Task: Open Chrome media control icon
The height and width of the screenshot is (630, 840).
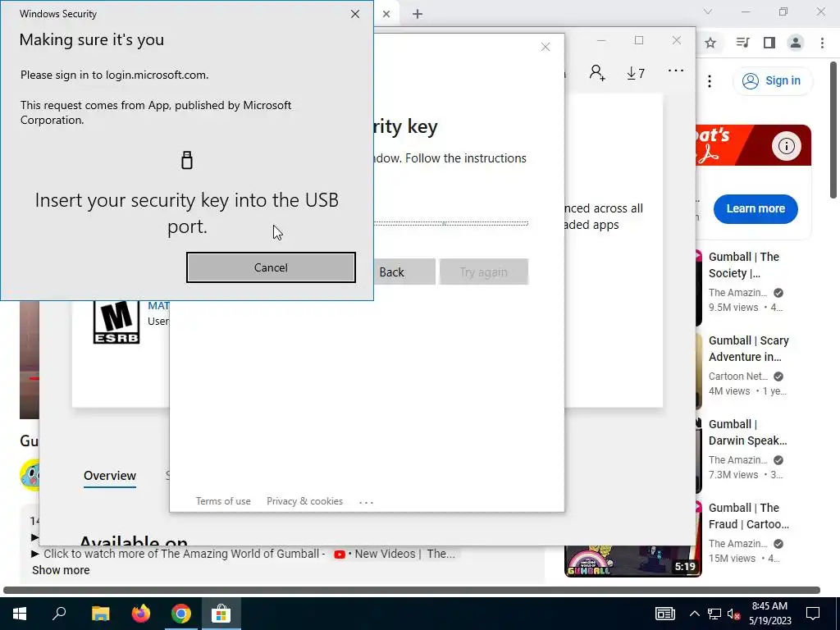Action: point(742,43)
